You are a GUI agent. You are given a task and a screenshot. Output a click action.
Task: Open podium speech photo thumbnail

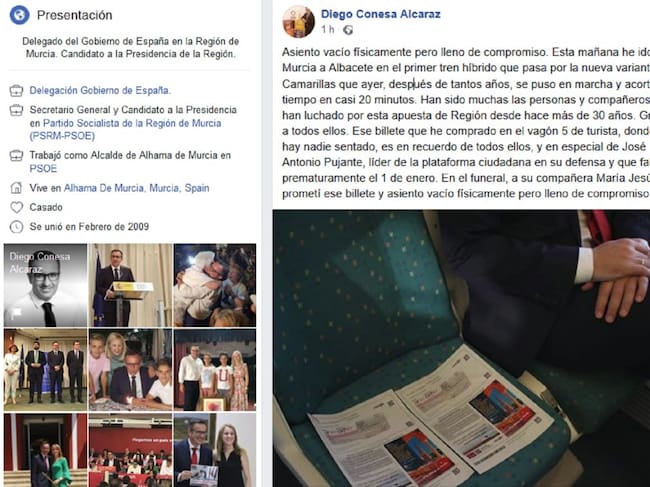pos(130,285)
